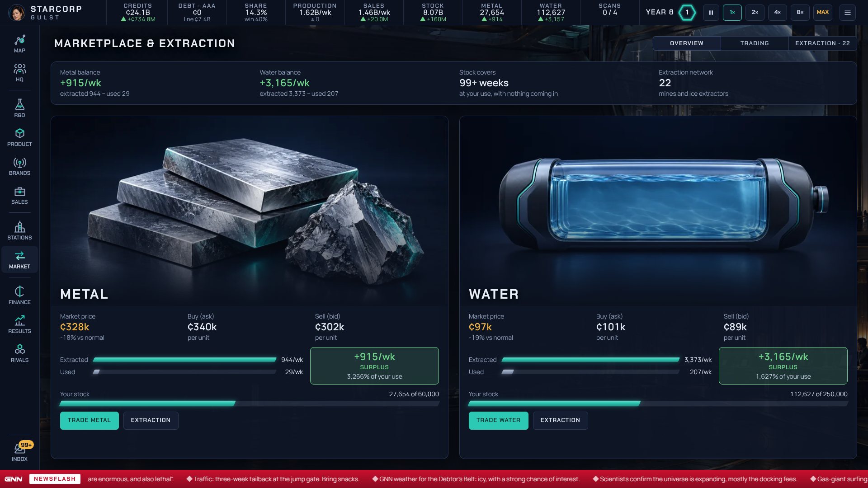Image resolution: width=868 pixels, height=488 pixels.
Task: Click the Production 1.62B/wk stat
Action: (x=315, y=13)
